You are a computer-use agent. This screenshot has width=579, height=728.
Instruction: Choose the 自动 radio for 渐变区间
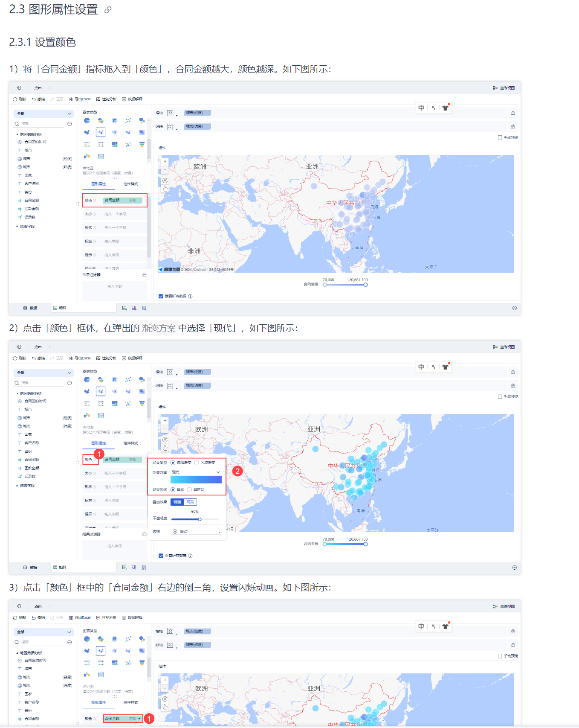point(173,489)
